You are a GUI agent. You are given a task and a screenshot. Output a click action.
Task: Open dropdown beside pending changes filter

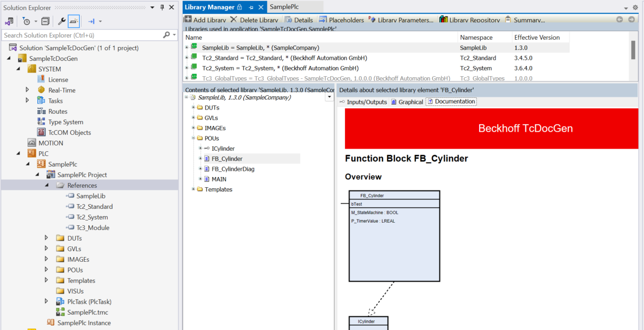36,22
